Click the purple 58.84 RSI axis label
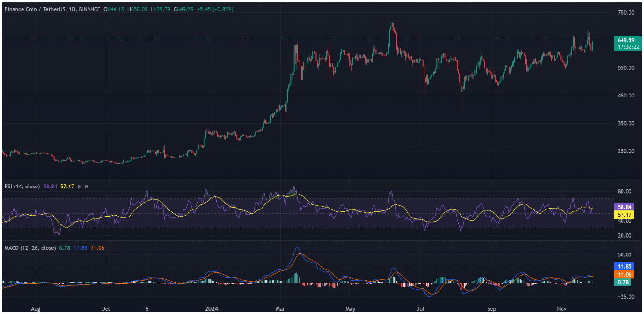The height and width of the screenshot is (314, 644). (625, 207)
